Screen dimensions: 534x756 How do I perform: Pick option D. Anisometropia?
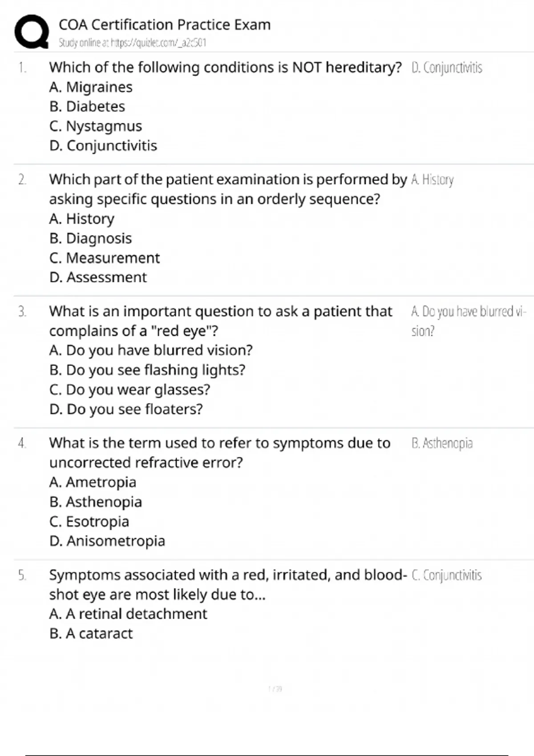[x=107, y=541]
